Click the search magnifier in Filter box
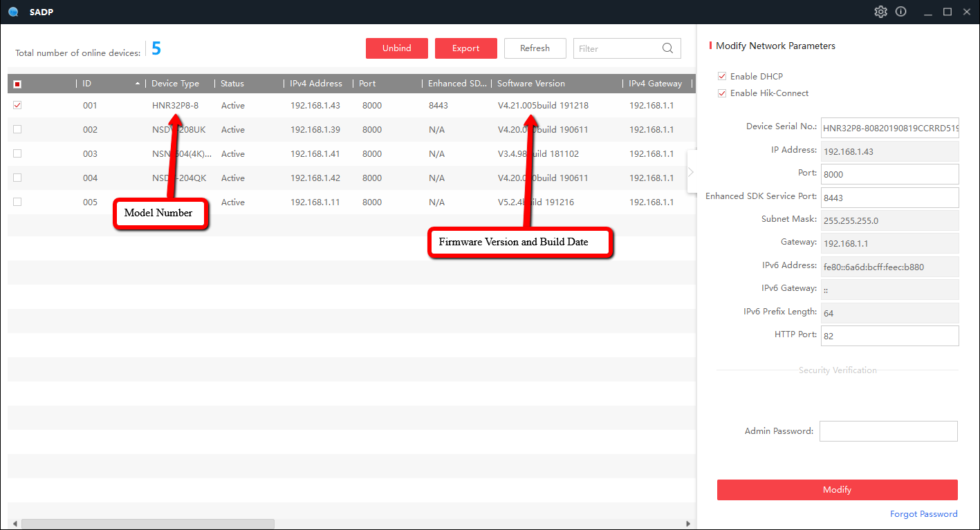The image size is (980, 530). [x=667, y=48]
